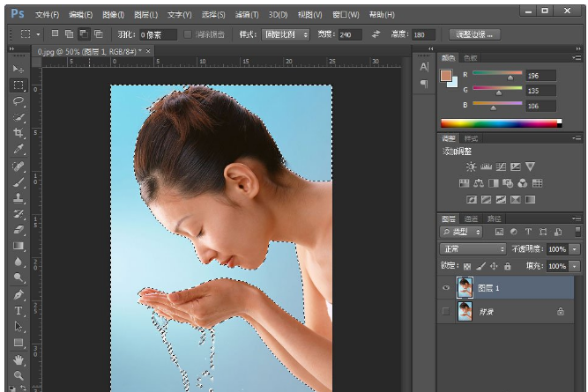The height and width of the screenshot is (392, 588).
Task: Pick the Move tool
Action: [x=19, y=69]
